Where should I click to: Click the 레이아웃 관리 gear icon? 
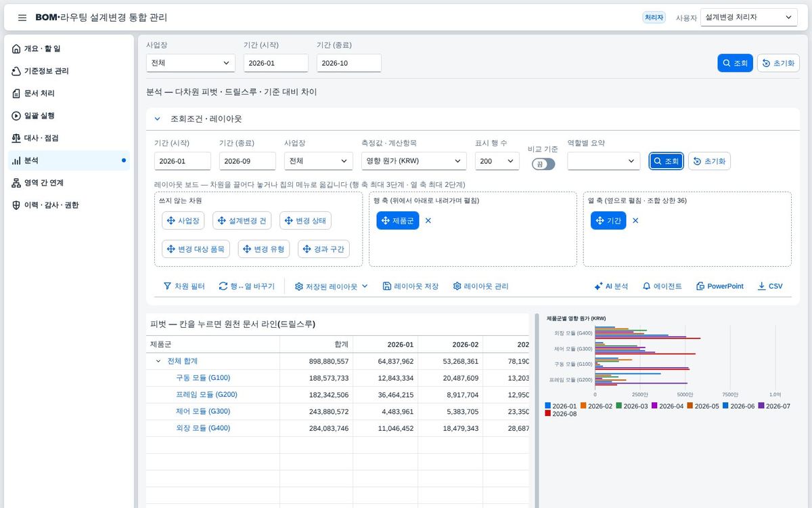click(457, 287)
